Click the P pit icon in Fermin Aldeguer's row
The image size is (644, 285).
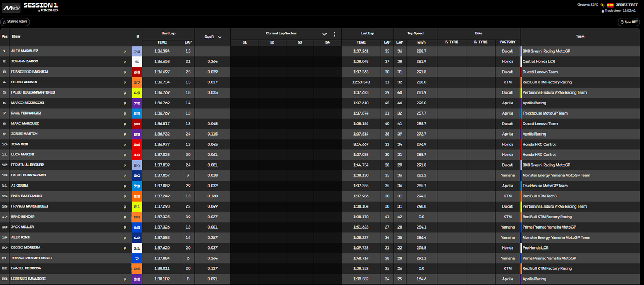click(x=125, y=165)
